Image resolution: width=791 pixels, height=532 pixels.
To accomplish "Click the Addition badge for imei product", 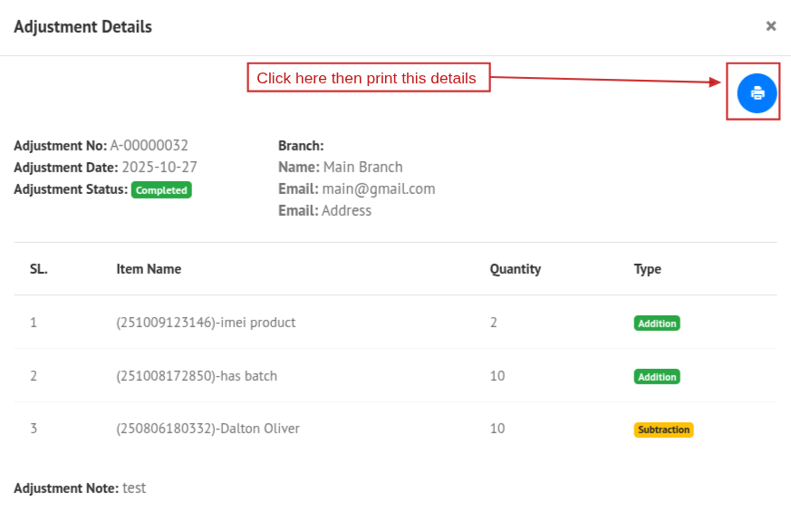I will [656, 323].
